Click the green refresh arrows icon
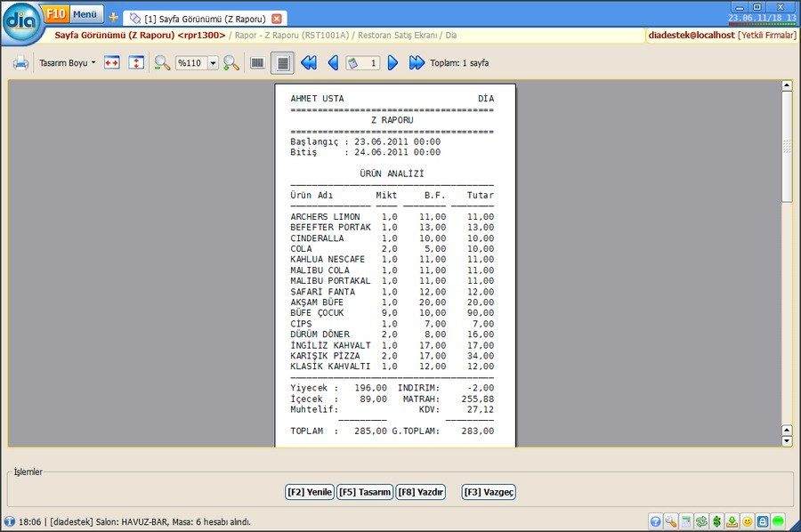 701,521
